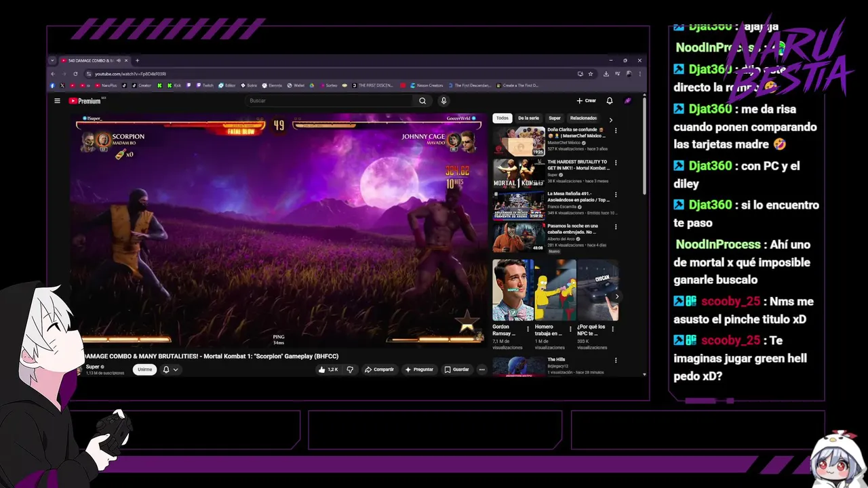The image size is (868, 488).
Task: Click the install app icon in address bar
Action: click(x=580, y=74)
